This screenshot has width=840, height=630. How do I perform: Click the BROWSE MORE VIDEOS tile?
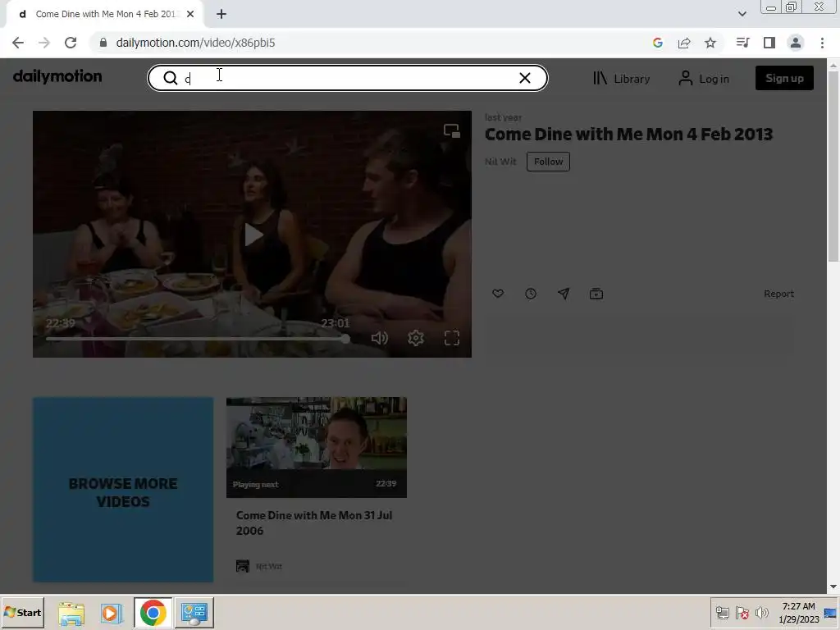123,490
